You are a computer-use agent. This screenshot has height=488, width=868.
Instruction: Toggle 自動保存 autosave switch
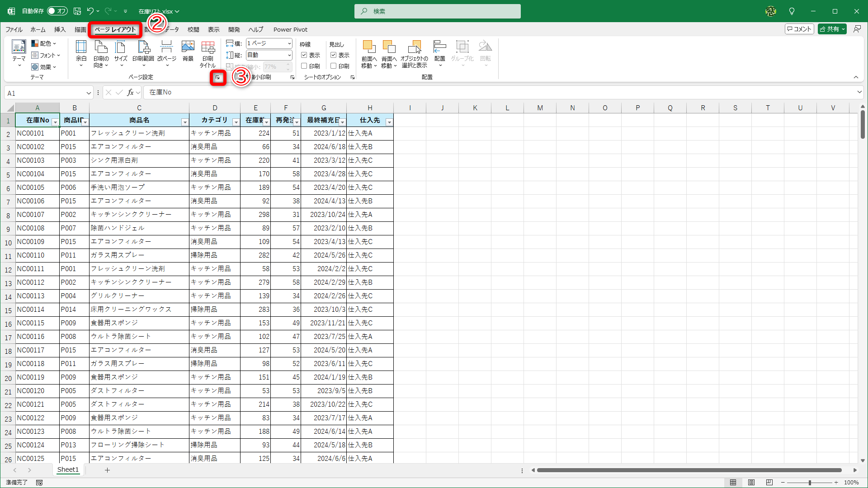tap(57, 11)
